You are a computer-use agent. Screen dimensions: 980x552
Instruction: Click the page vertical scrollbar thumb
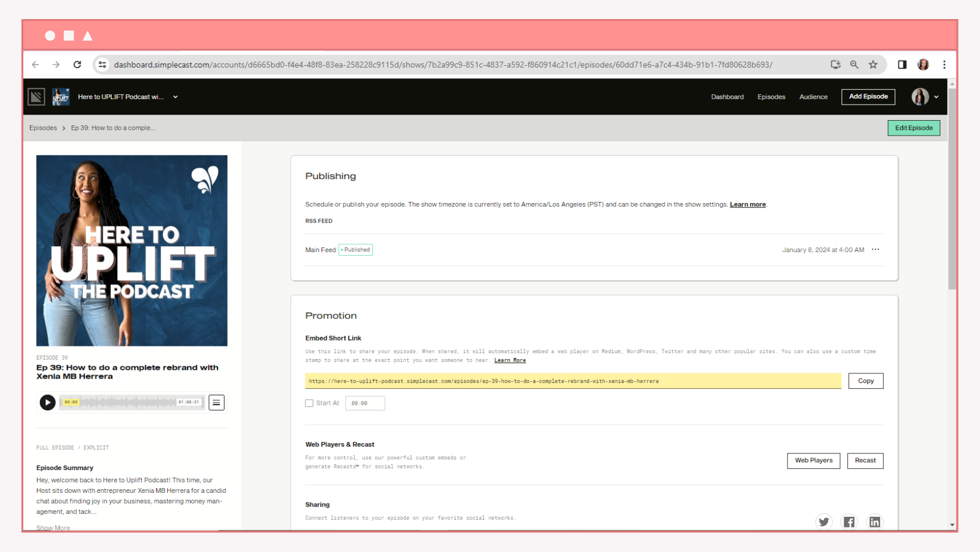coord(952,189)
